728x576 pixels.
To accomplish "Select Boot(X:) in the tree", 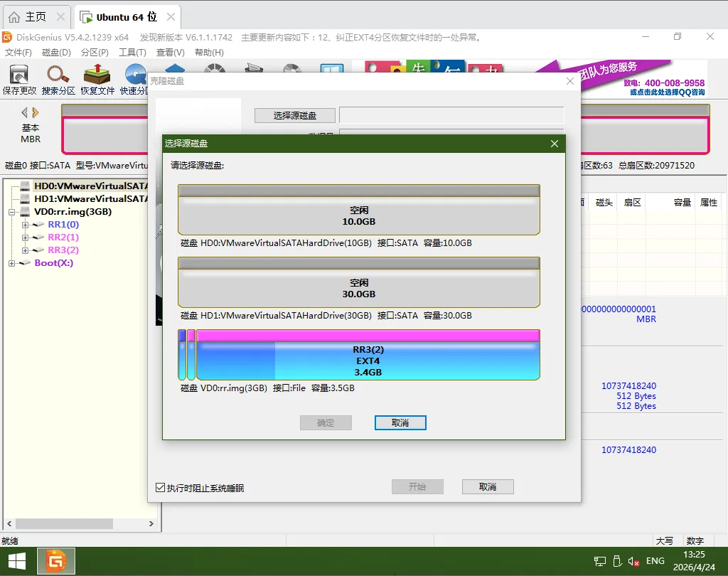I will pyautogui.click(x=54, y=263).
